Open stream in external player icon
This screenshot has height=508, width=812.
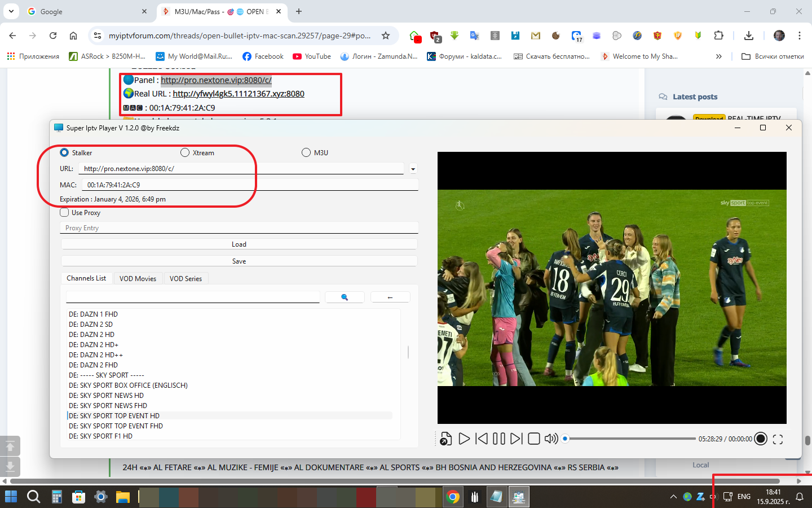click(445, 439)
